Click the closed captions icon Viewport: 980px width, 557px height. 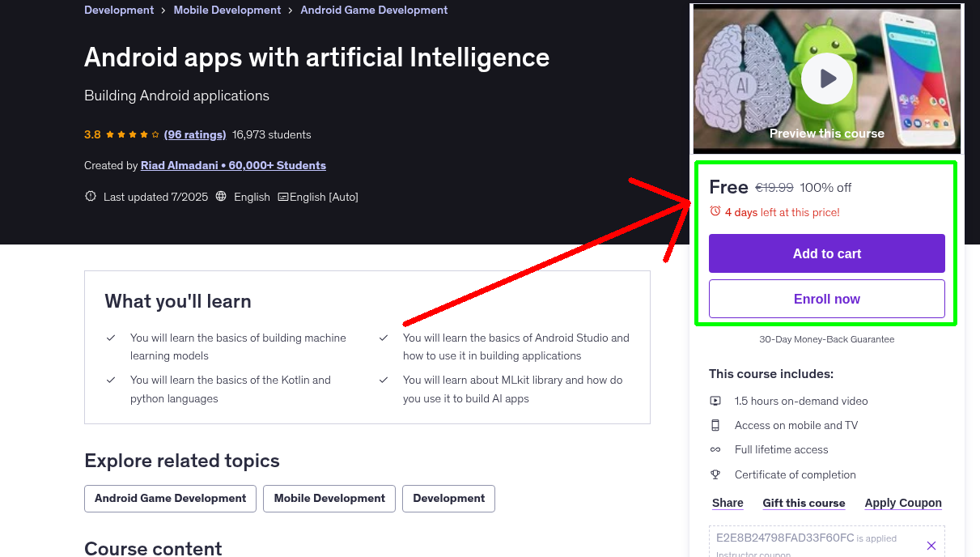(x=282, y=197)
